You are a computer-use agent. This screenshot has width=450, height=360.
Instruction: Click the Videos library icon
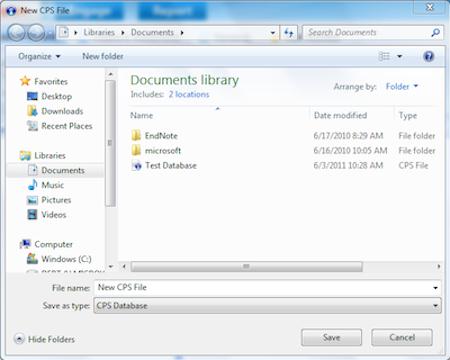(x=32, y=215)
